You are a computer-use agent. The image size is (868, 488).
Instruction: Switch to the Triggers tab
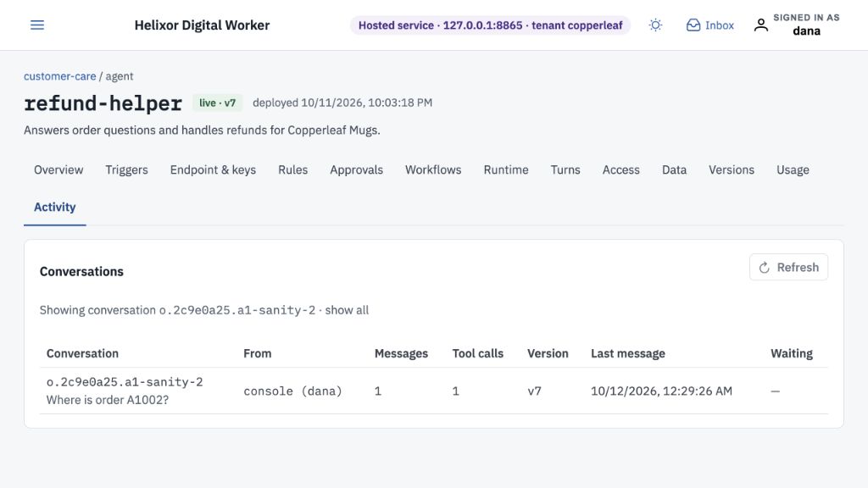point(127,169)
